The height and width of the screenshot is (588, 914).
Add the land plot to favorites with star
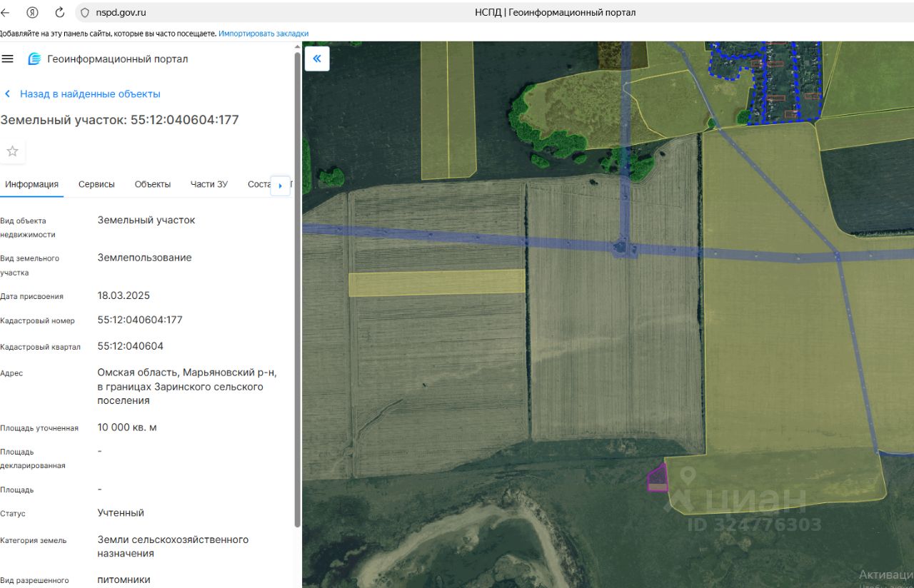pos(12,151)
